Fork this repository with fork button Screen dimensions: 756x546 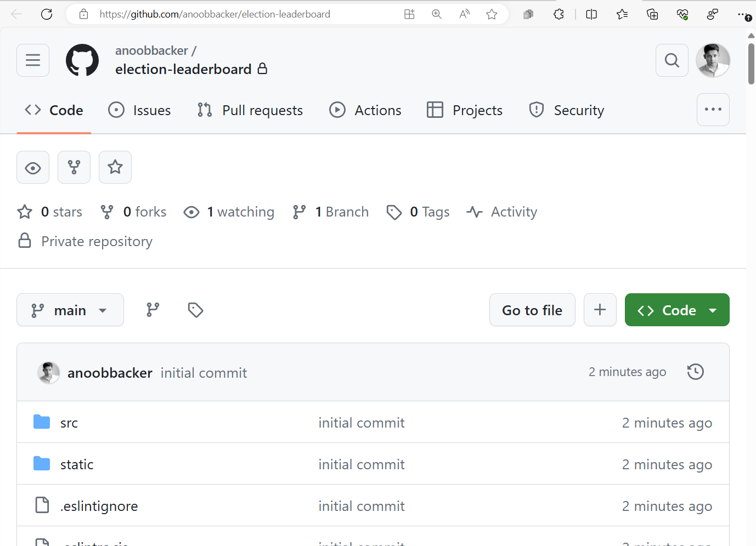point(74,167)
